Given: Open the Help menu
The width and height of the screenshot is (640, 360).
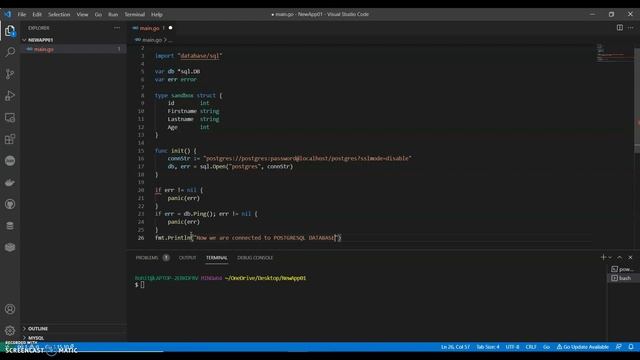Looking at the screenshot, I should 157,14.
